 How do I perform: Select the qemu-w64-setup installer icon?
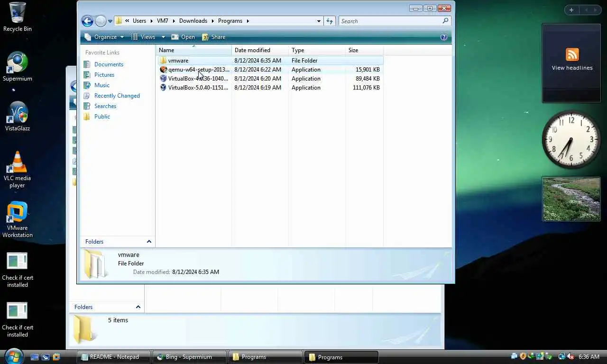pos(163,70)
